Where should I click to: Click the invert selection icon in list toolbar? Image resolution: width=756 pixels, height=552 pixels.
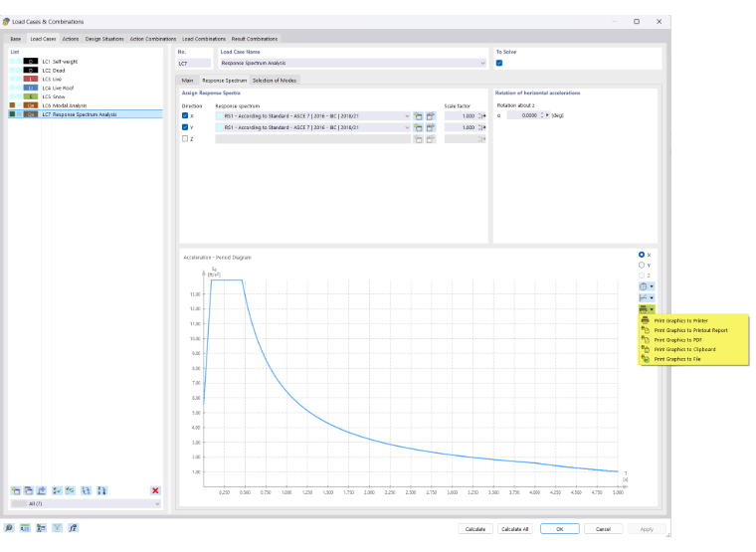click(71, 490)
